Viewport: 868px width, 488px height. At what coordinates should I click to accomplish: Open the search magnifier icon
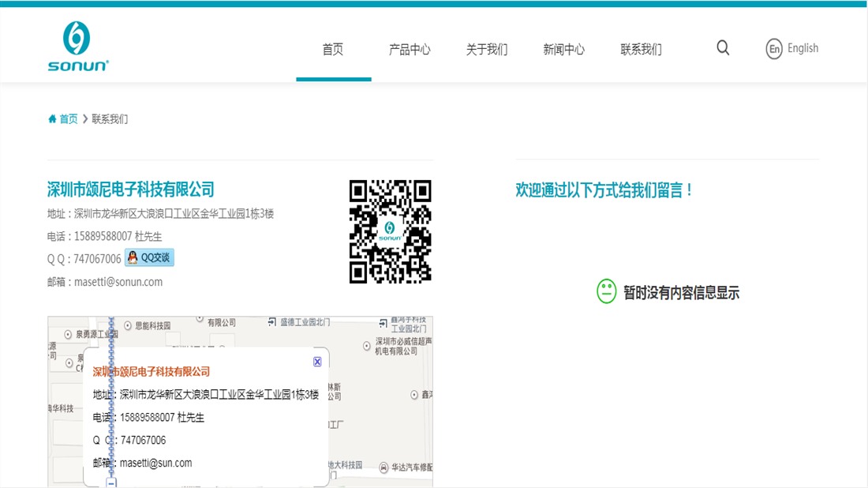[723, 48]
